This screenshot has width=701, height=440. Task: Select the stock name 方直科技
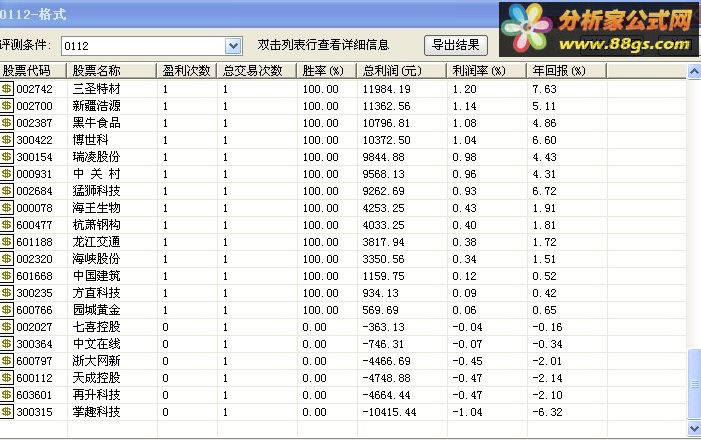pyautogui.click(x=97, y=292)
